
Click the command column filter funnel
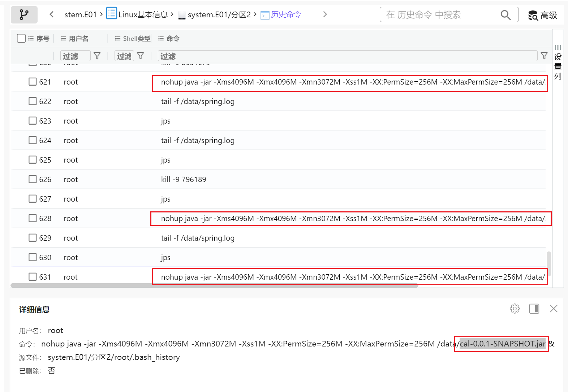point(544,56)
